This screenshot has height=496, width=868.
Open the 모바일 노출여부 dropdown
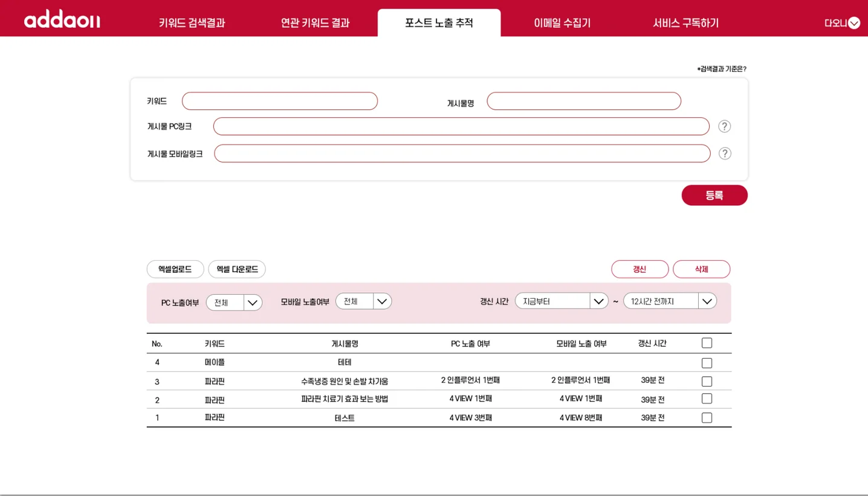pos(363,301)
